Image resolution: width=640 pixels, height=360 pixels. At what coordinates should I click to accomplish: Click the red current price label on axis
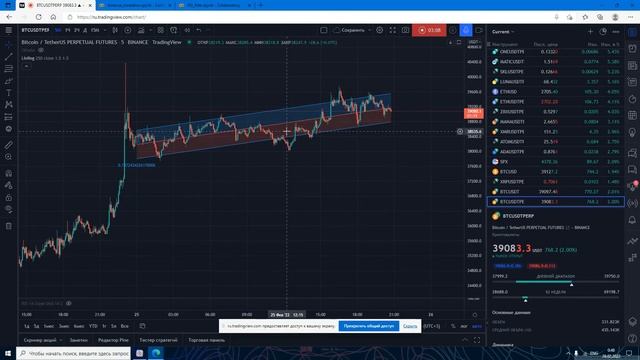474,113
